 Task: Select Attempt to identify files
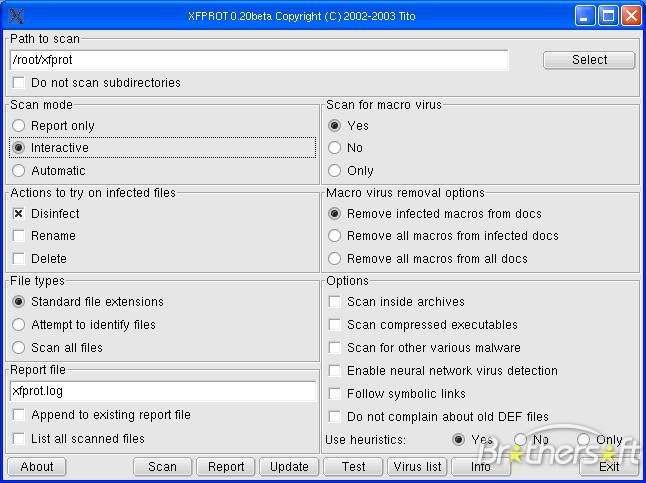point(19,325)
